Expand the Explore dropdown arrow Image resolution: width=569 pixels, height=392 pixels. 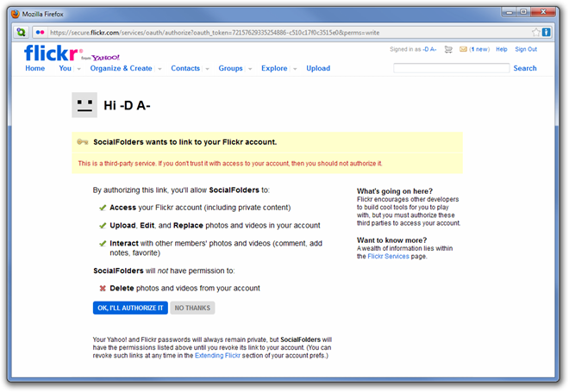click(x=295, y=69)
